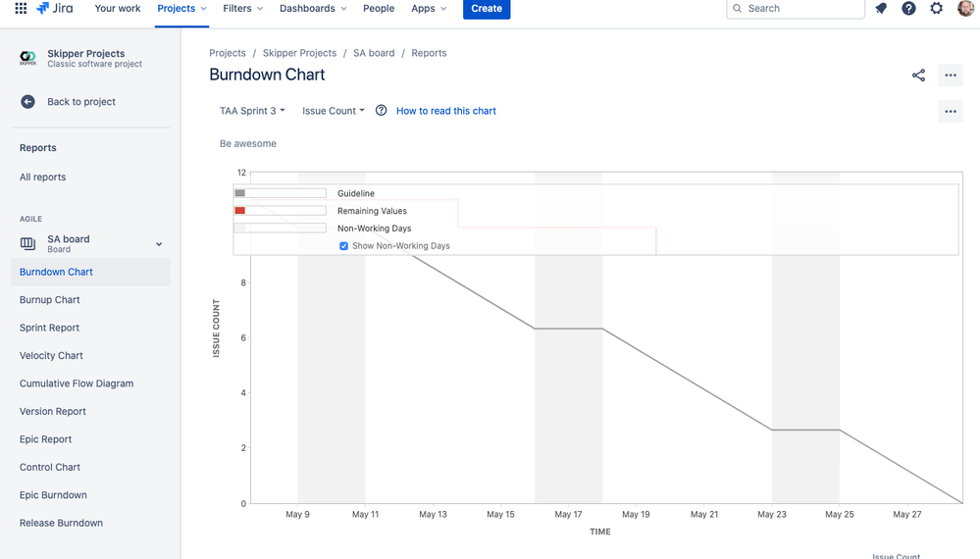
Task: Click the Skipper Projects breadcrumb
Action: [299, 53]
